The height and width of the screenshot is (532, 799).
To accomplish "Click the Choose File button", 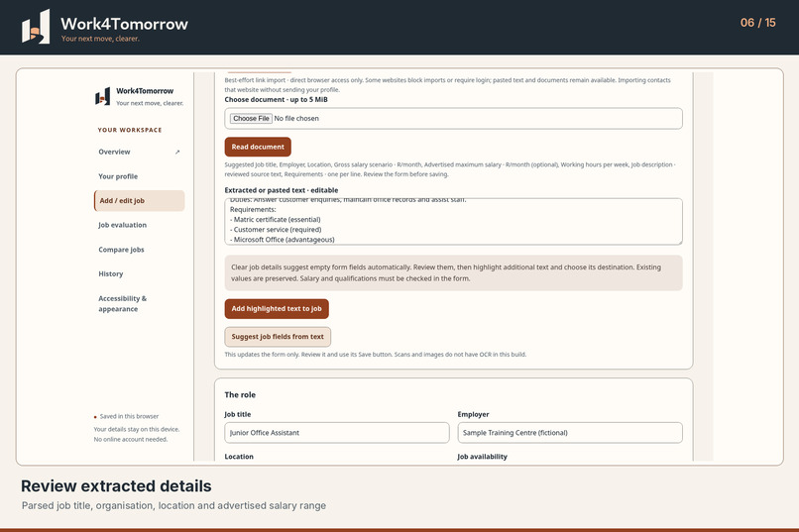I will point(251,118).
